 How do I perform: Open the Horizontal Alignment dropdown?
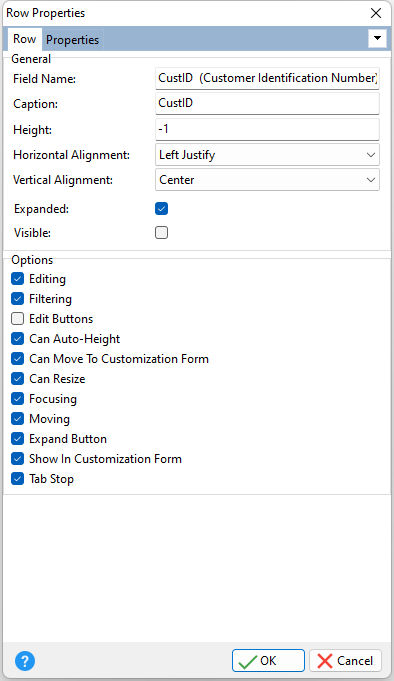point(267,155)
